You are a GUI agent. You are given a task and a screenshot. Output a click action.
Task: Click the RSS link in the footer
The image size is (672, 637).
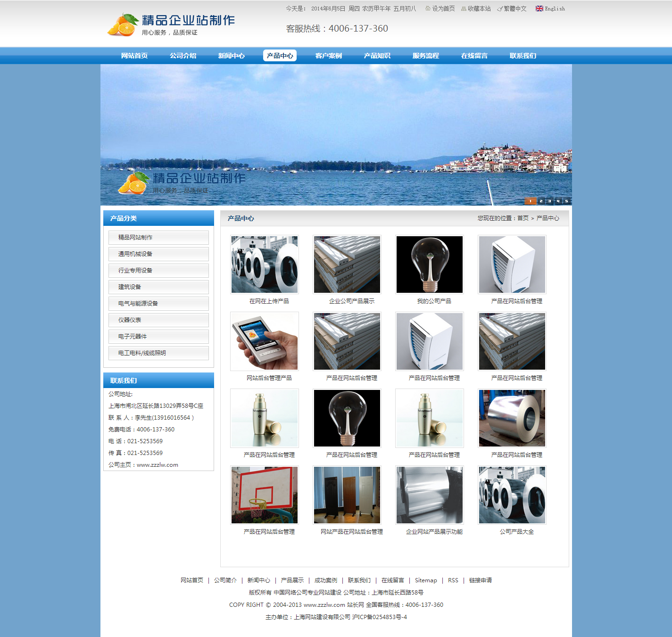(x=453, y=580)
